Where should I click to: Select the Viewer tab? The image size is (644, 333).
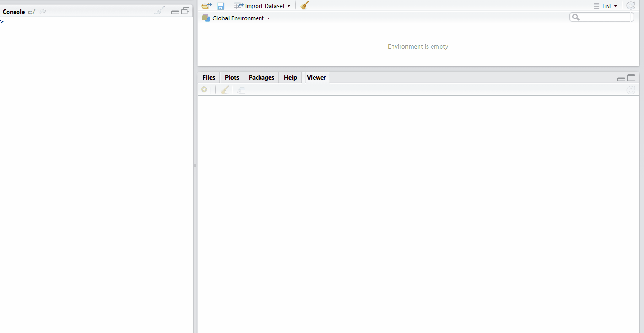tap(316, 77)
